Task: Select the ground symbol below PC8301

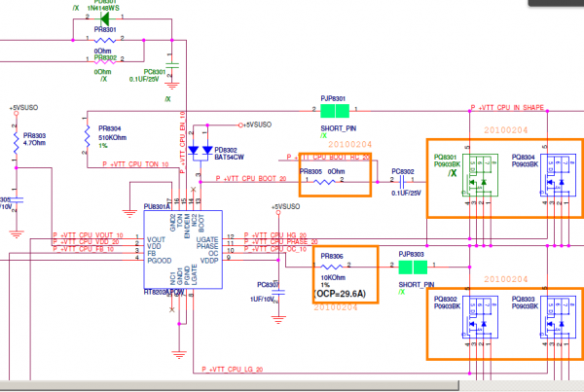Action: click(171, 86)
